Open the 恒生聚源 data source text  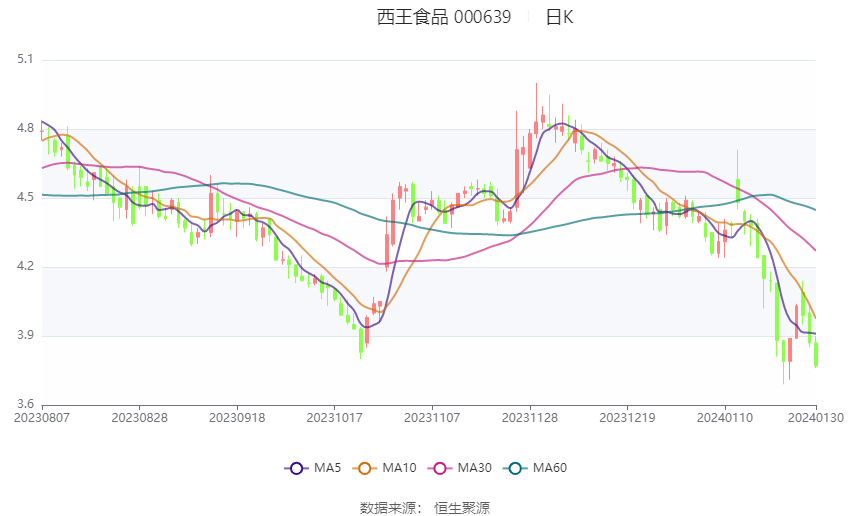[461, 508]
